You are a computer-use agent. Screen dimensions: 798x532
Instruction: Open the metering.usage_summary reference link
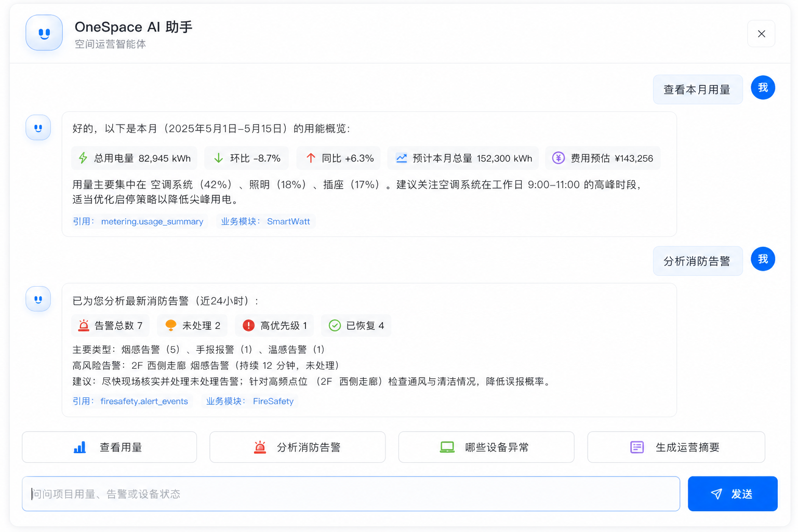(x=152, y=222)
